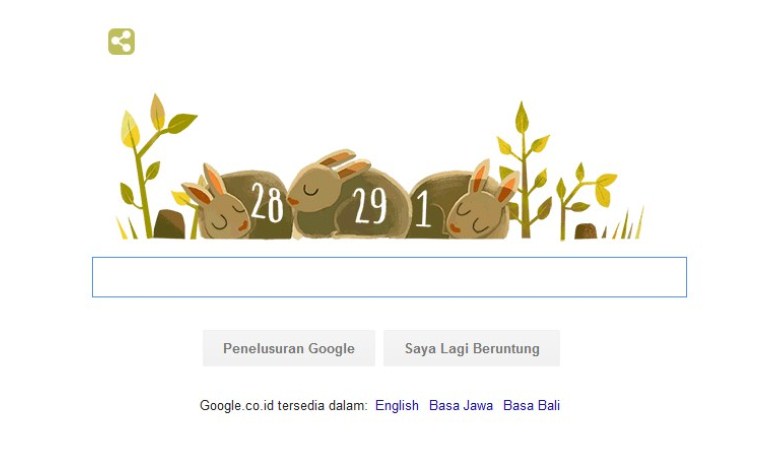This screenshot has width=770, height=470.
Task: Click the small brown tree stump at left
Action: 169,224
